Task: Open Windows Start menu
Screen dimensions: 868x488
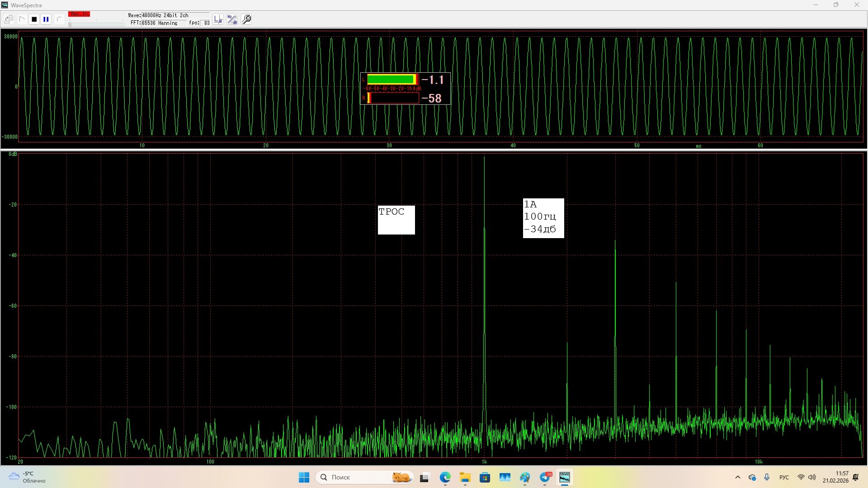Action: (x=304, y=477)
